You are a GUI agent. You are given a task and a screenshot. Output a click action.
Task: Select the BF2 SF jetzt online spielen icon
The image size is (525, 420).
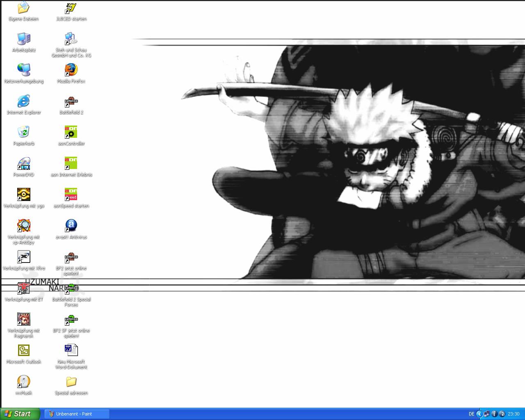(x=71, y=319)
